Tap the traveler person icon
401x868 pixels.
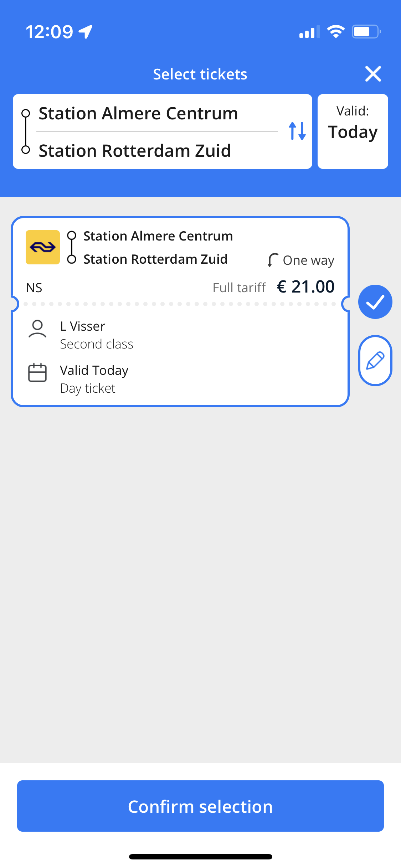[x=37, y=329]
